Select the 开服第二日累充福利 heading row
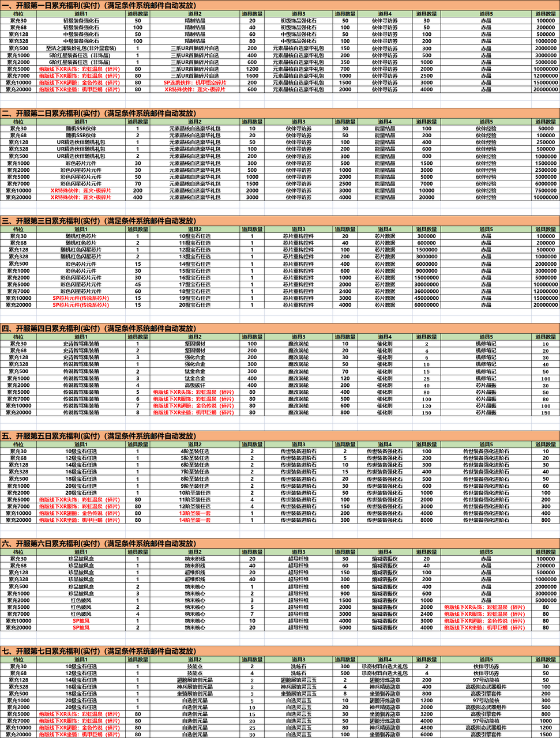 pyautogui.click(x=98, y=113)
